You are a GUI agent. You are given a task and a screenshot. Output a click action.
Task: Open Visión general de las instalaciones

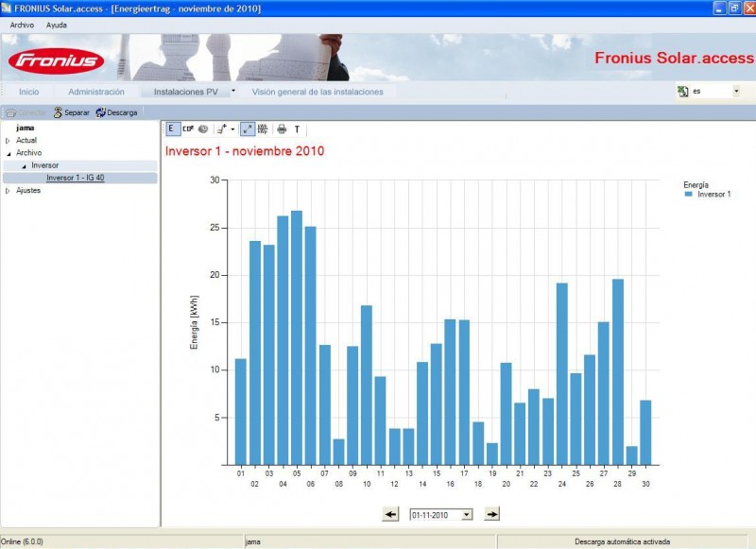[x=318, y=92]
